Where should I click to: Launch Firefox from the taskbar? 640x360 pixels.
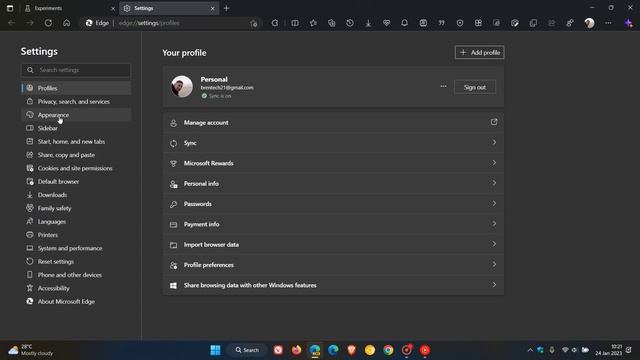click(296, 350)
